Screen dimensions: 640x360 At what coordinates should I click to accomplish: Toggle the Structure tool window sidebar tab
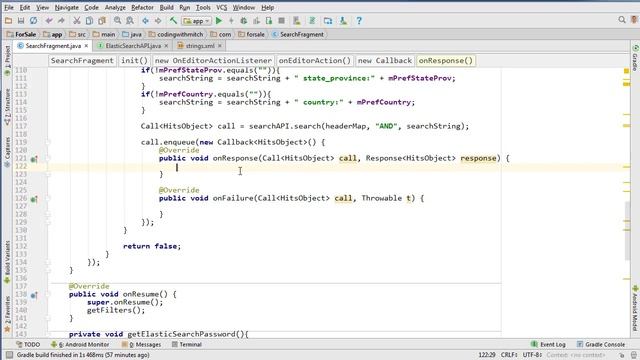click(7, 107)
